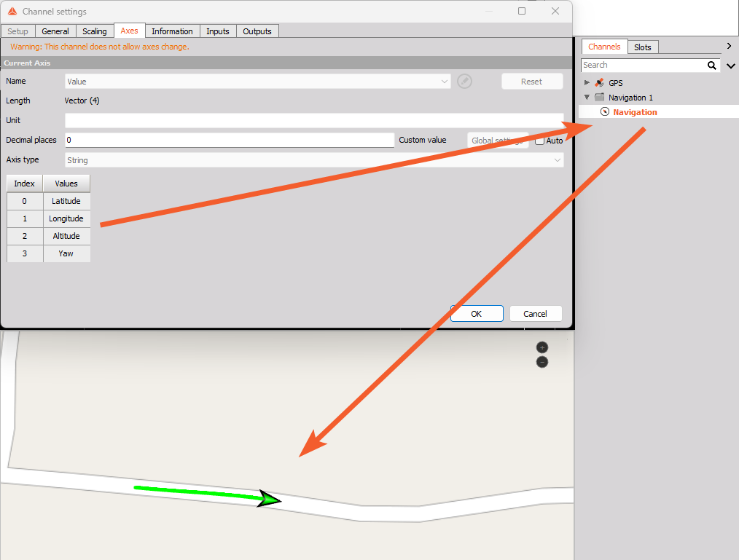Viewport: 739px width, 560px height.
Task: Click the Navigation 1 folder icon
Action: (x=600, y=98)
